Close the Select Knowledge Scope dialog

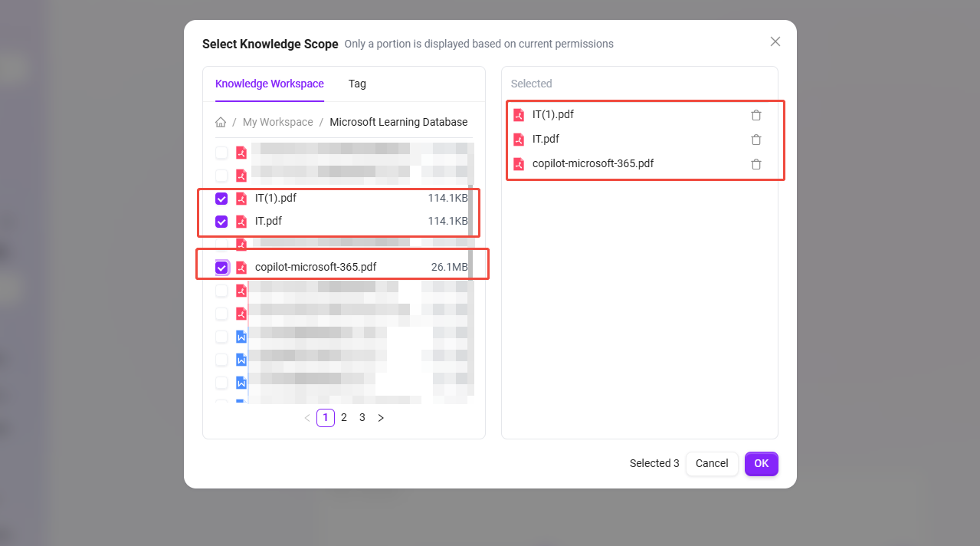(775, 41)
